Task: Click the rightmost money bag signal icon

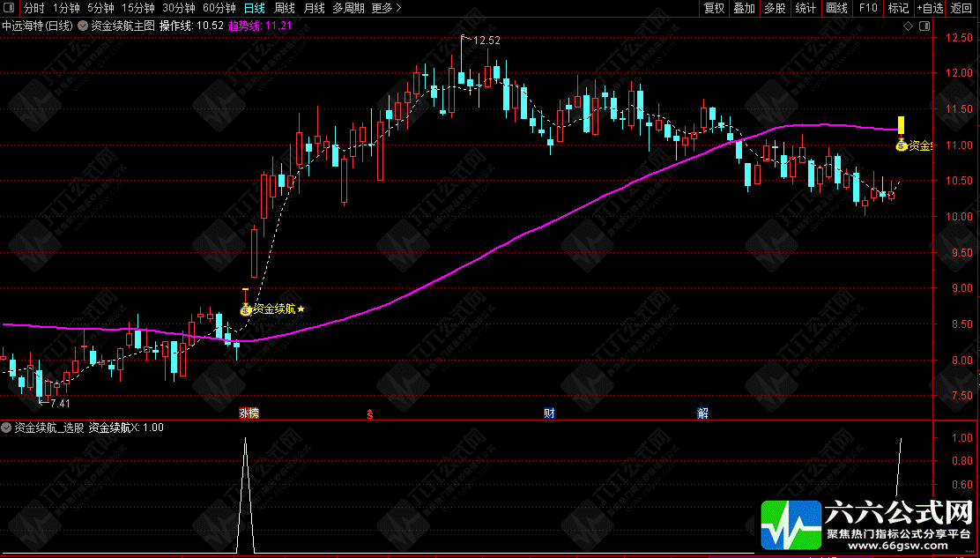Action: click(x=901, y=145)
